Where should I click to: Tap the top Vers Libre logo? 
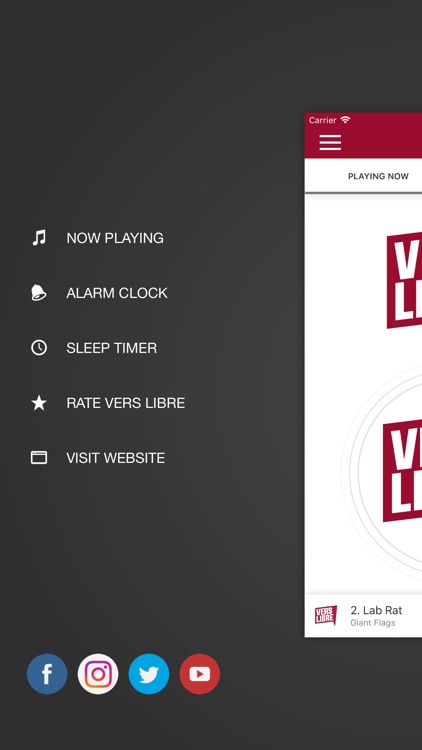tap(404, 280)
